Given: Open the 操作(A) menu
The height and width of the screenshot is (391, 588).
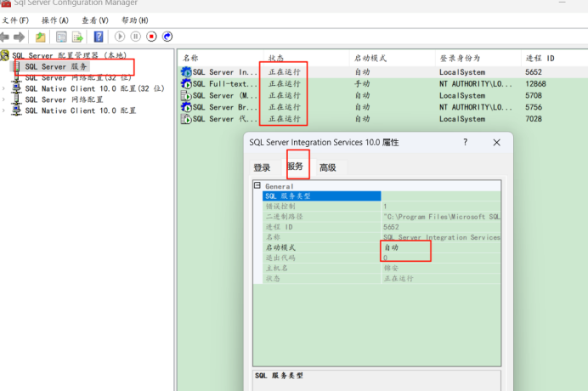Looking at the screenshot, I should coord(55,20).
